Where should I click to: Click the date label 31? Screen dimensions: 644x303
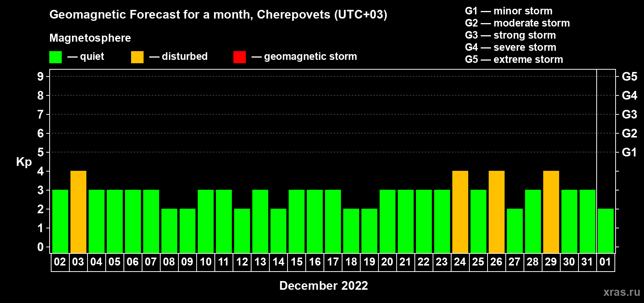(587, 262)
